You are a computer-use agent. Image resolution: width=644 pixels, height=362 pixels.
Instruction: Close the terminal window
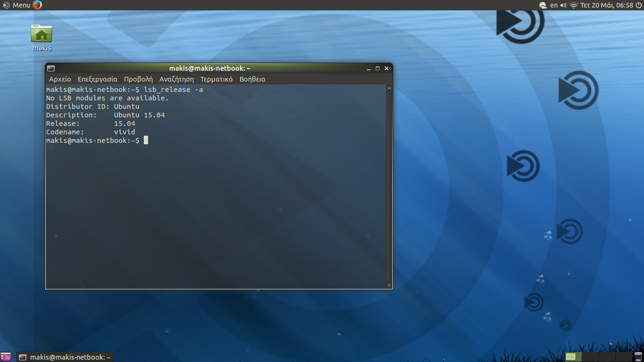pos(387,68)
